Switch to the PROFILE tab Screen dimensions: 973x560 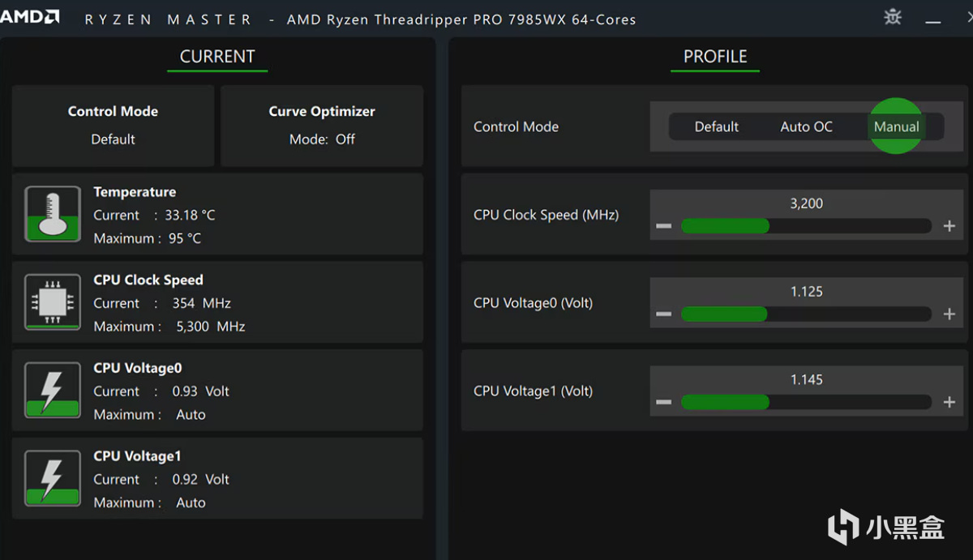715,57
